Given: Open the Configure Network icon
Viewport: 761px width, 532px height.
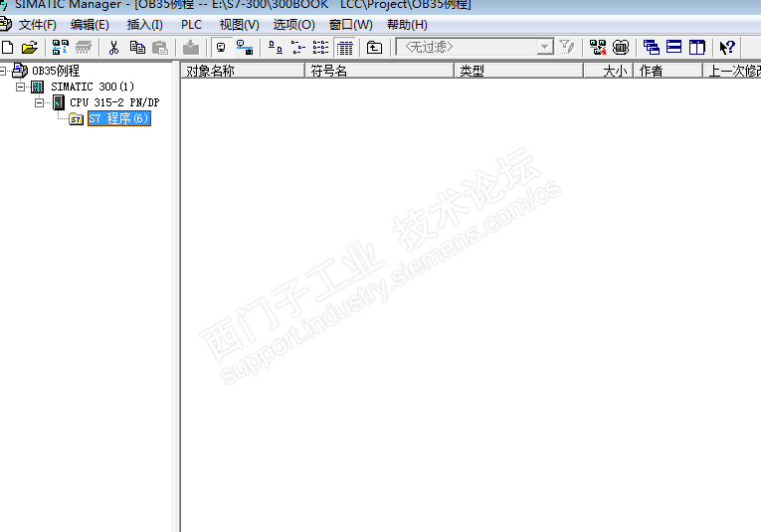Looking at the screenshot, I should pos(598,48).
